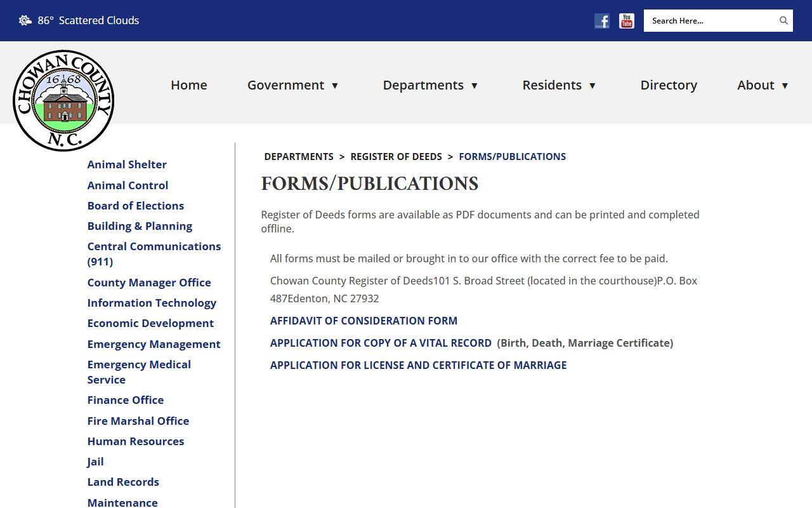Open Application for License and Certificate of Marriage
This screenshot has height=508, width=812.
(x=419, y=365)
